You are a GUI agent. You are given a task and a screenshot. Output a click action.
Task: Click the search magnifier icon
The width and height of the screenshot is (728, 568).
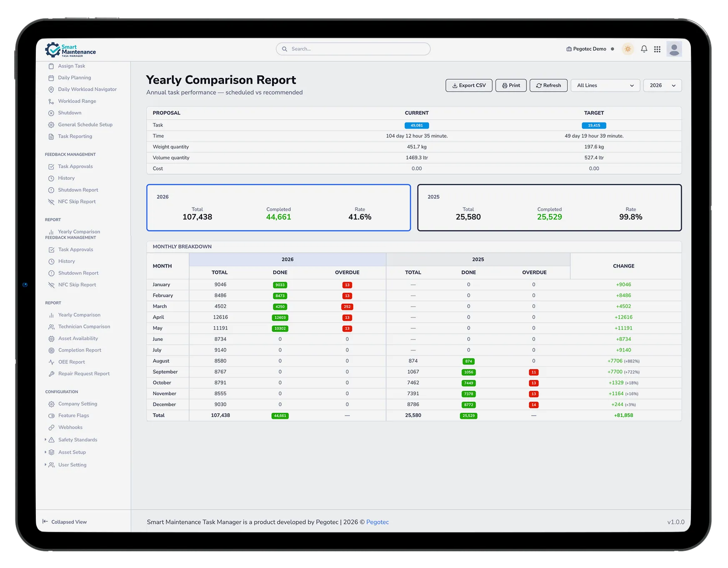[x=284, y=49]
